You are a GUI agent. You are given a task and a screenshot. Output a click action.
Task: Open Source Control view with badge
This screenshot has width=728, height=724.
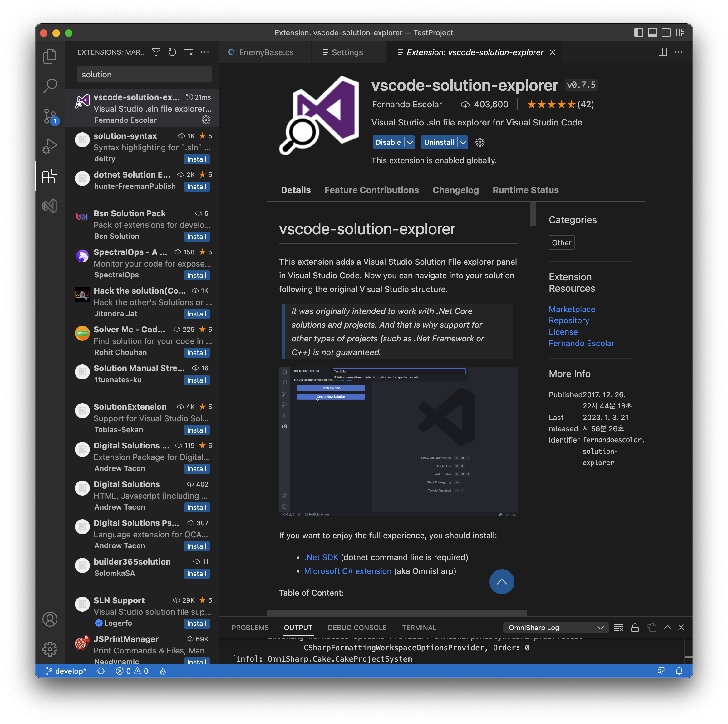(x=50, y=116)
